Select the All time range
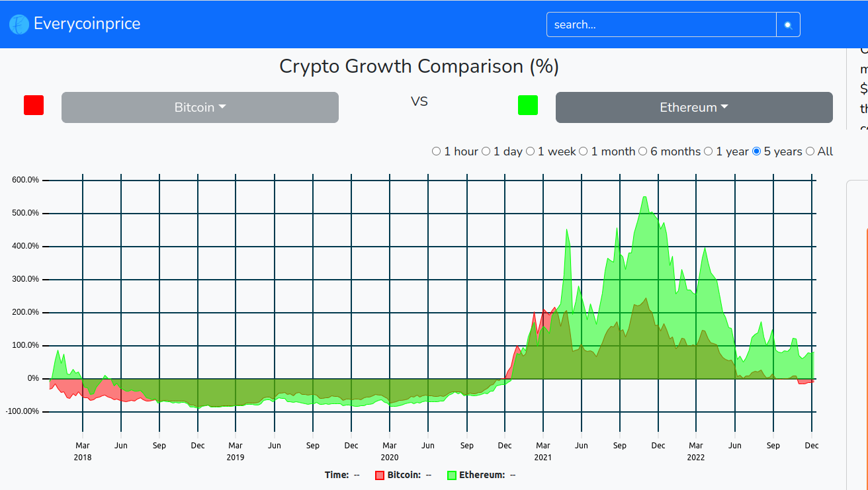The image size is (868, 490). (x=810, y=151)
